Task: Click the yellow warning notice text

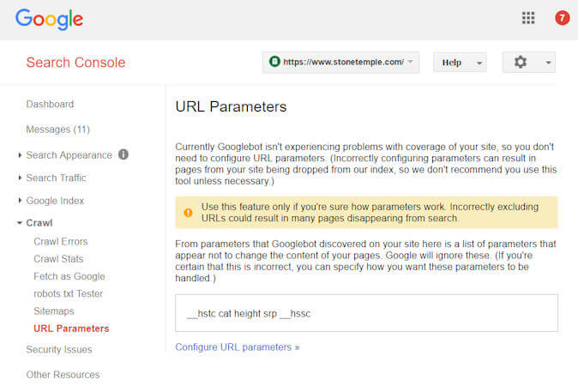Action: coord(370,213)
